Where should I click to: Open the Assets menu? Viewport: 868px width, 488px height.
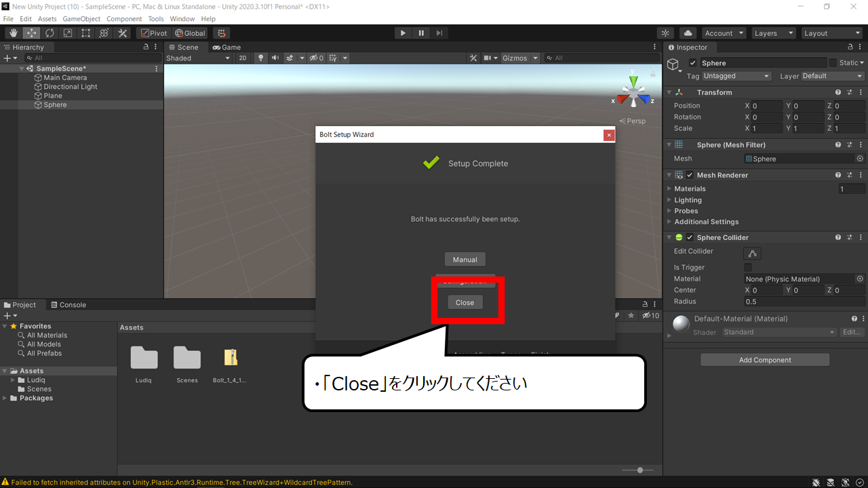point(47,19)
